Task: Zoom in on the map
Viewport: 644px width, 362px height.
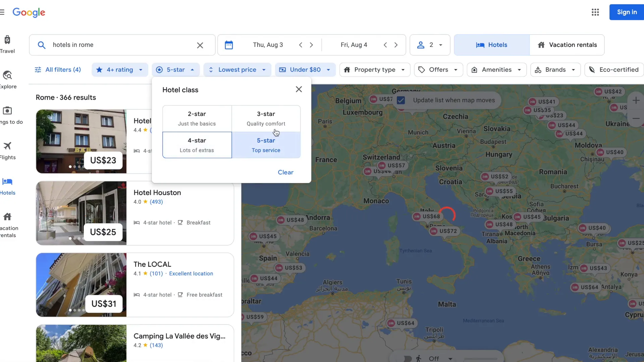Action: click(636, 100)
